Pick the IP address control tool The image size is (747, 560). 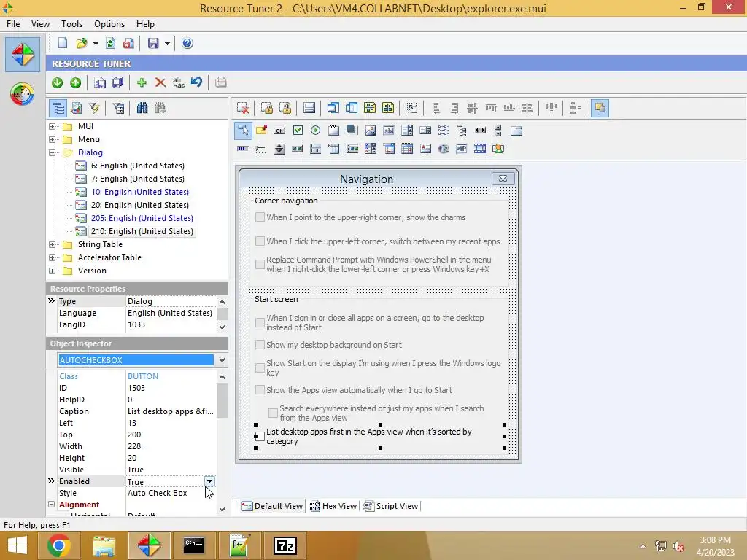pyautogui.click(x=461, y=149)
